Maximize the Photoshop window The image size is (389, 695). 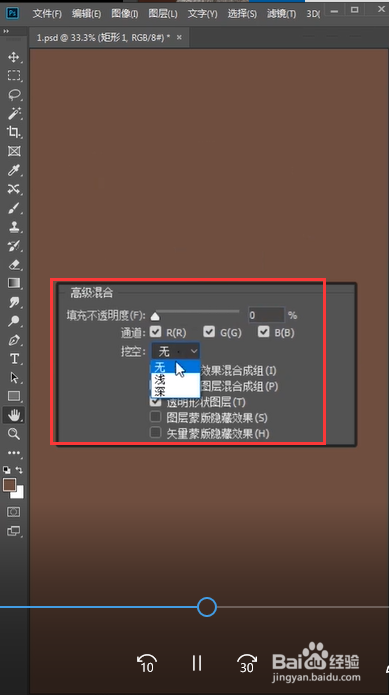point(354,9)
